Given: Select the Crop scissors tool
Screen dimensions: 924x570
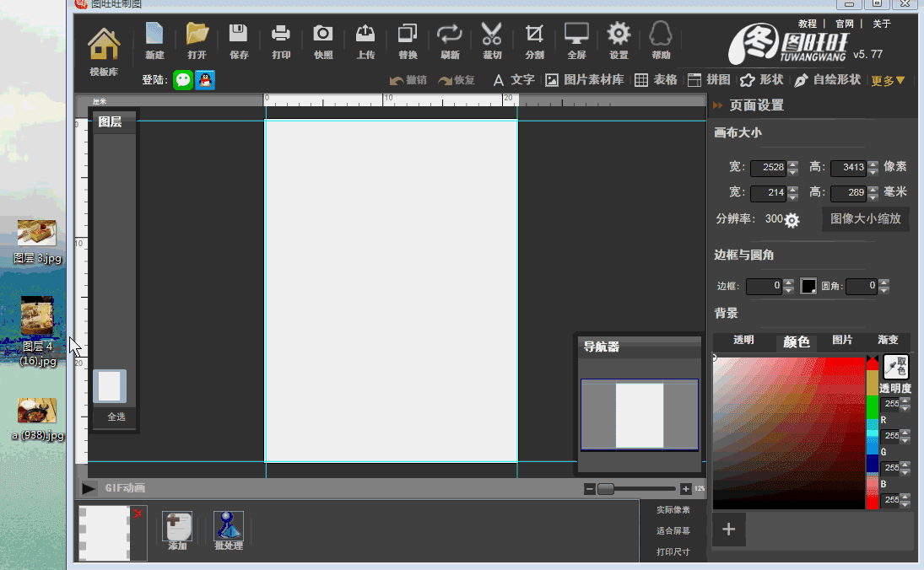Looking at the screenshot, I should [x=492, y=35].
